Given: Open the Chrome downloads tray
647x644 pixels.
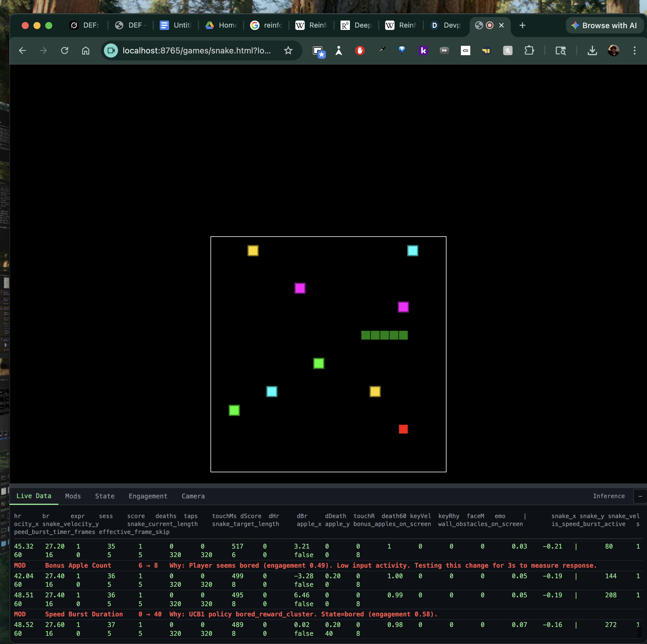Looking at the screenshot, I should click(x=592, y=50).
